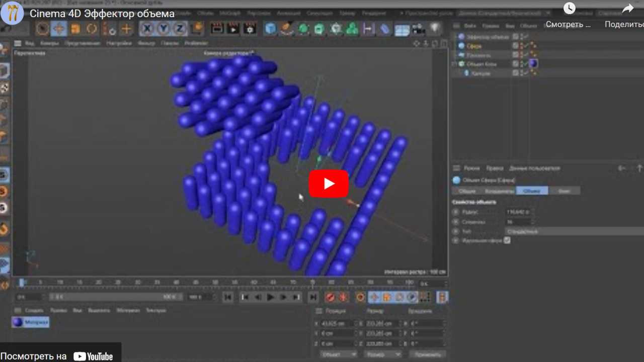Toggle the 'Идеальная сфера' checkbox
The height and width of the screenshot is (362, 644).
point(507,240)
